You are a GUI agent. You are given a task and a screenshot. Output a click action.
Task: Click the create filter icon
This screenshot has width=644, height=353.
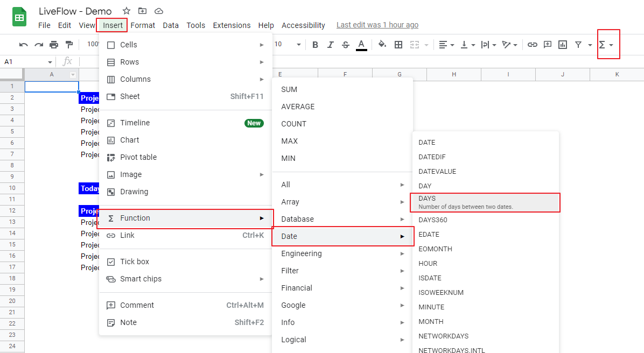(x=578, y=45)
